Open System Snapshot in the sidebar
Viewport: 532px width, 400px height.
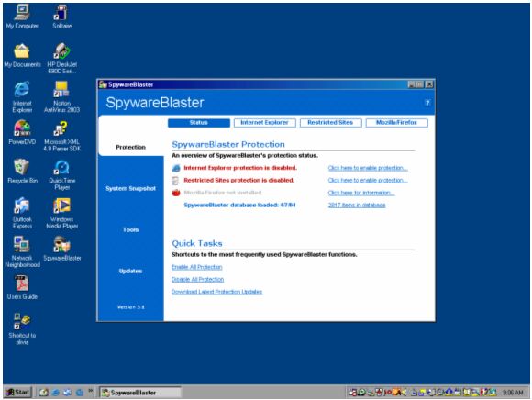click(x=130, y=189)
